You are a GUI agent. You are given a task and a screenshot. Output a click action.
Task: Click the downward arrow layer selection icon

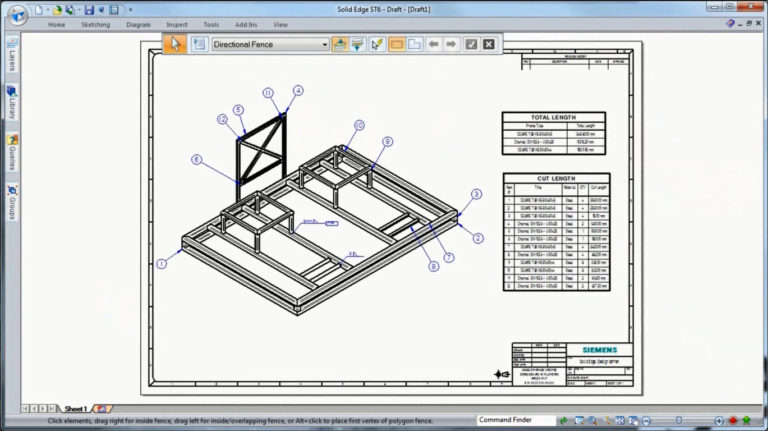tap(357, 44)
